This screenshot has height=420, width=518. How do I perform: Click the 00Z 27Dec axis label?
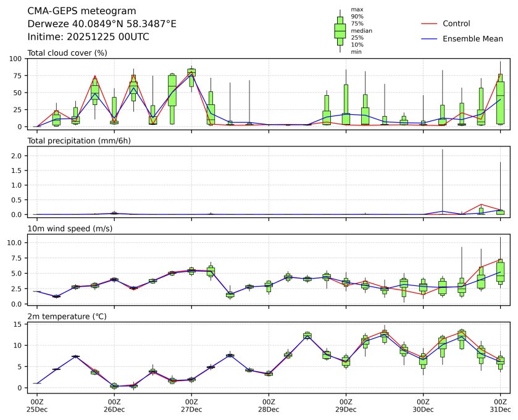pyautogui.click(x=191, y=405)
